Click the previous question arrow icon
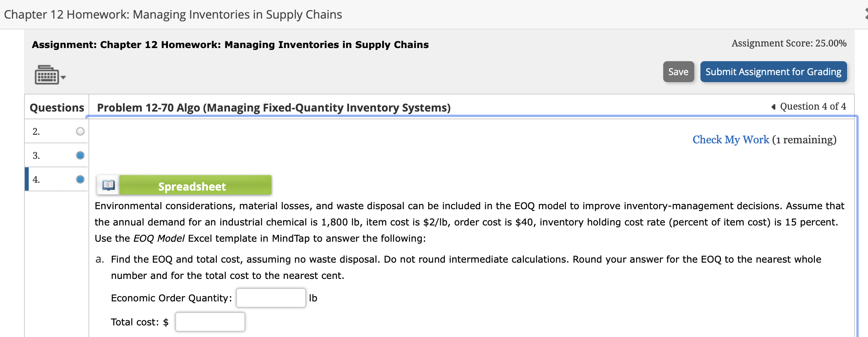The width and height of the screenshot is (868, 337). click(x=773, y=107)
